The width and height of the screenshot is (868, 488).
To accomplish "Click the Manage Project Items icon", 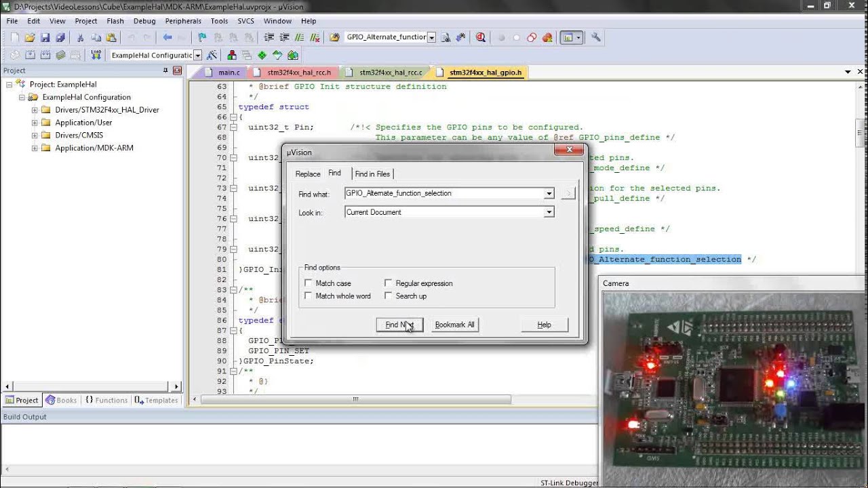I will point(232,56).
